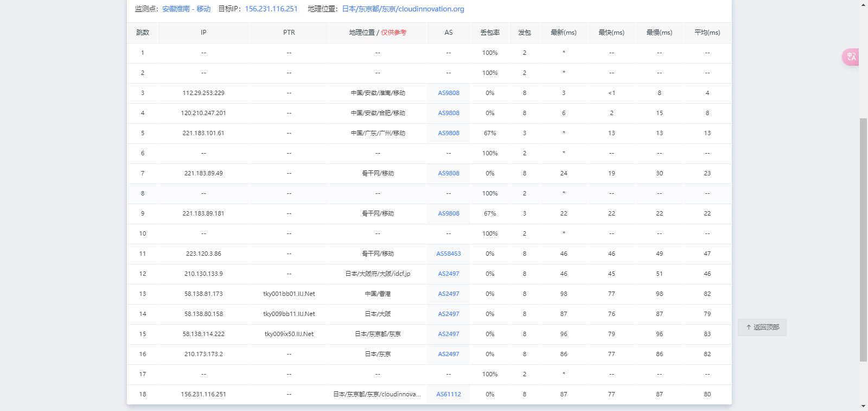The height and width of the screenshot is (411, 868).
Task: Click the target IP 156.231.116.251 link
Action: point(271,9)
